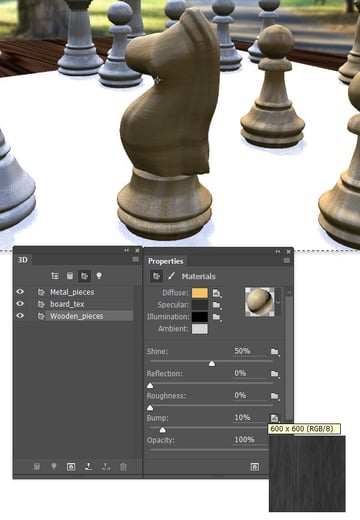Open the Shine texture folder icon

click(275, 351)
